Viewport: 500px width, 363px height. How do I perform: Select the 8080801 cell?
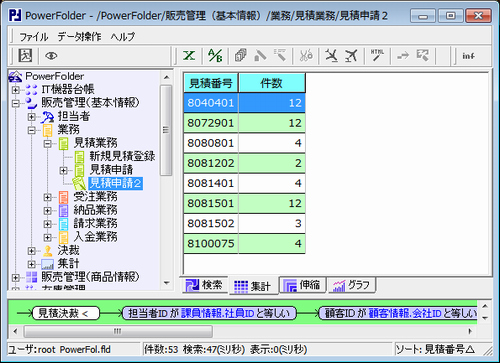[211, 143]
